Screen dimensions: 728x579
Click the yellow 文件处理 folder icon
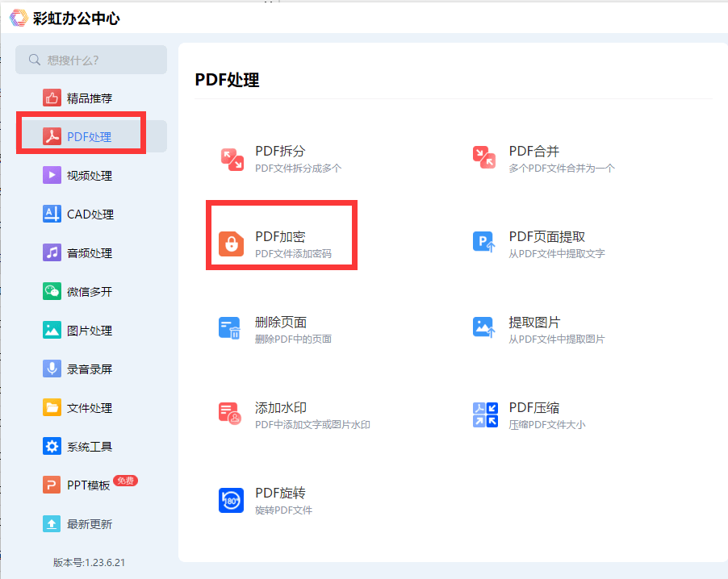coord(52,408)
